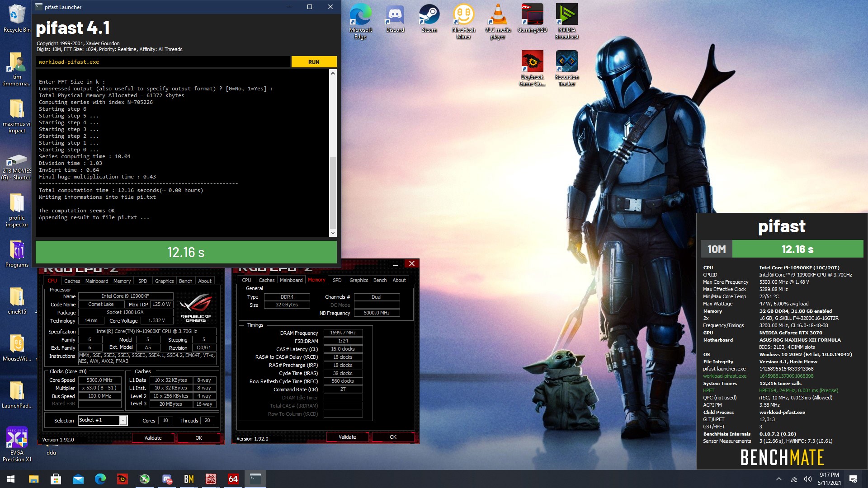
Task: Switch to CPU tab in right CPU-Z window
Action: point(246,280)
